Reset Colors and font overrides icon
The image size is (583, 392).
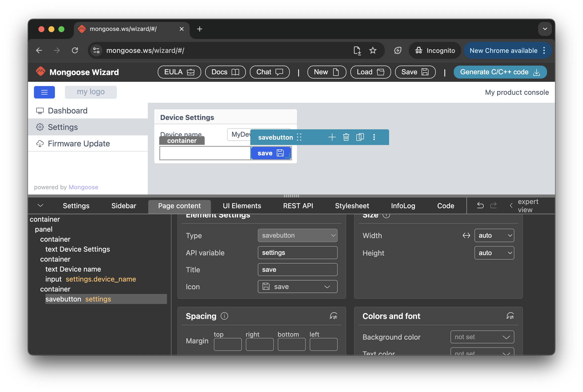coord(510,316)
